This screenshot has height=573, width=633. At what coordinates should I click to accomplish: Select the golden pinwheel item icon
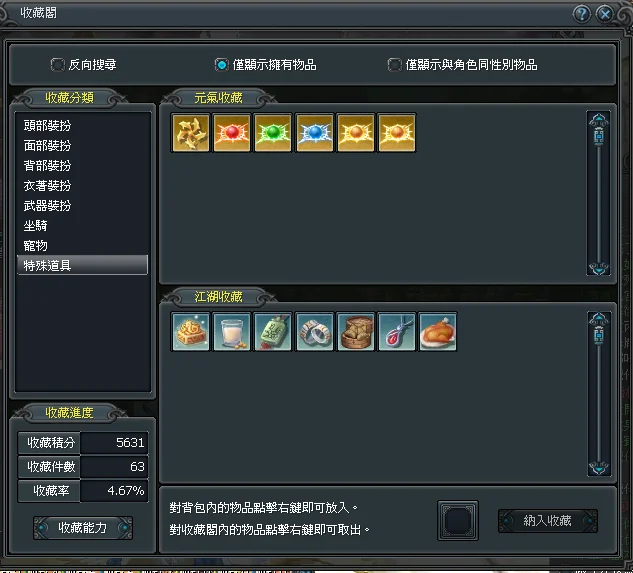pos(191,132)
